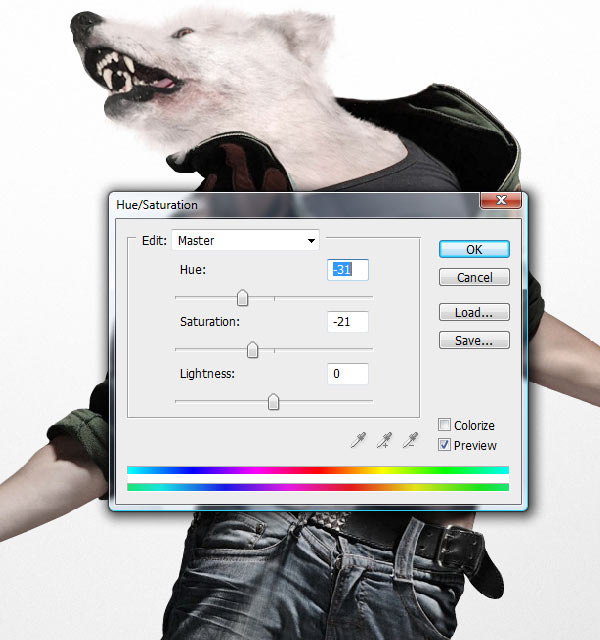Focus the Hue value field
The width and height of the screenshot is (600, 640).
pyautogui.click(x=348, y=270)
